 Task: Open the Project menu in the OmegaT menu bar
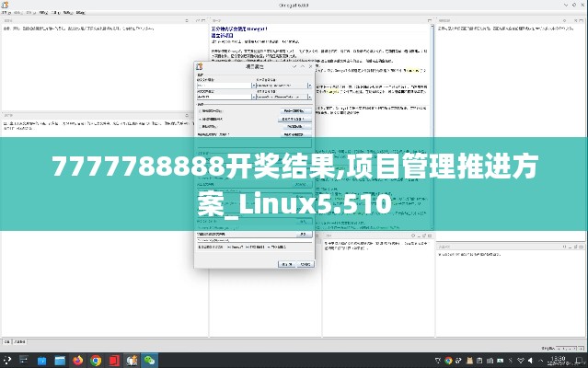6,12
